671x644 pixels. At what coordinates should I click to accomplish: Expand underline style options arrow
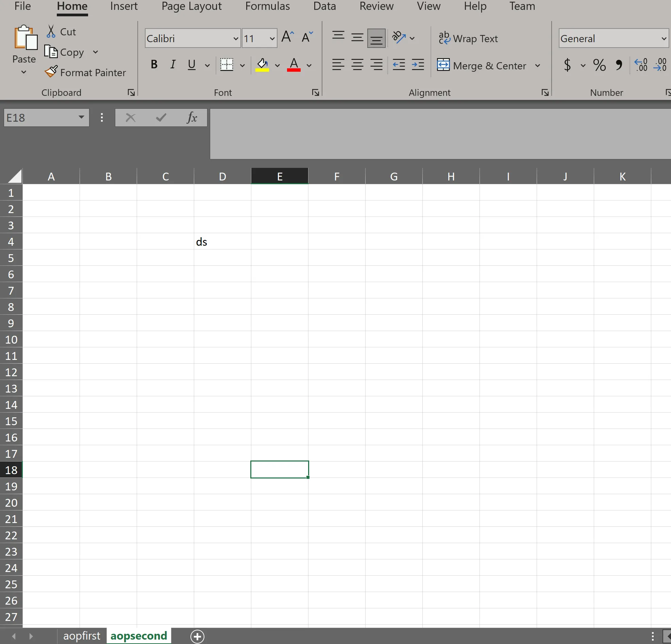click(x=207, y=65)
